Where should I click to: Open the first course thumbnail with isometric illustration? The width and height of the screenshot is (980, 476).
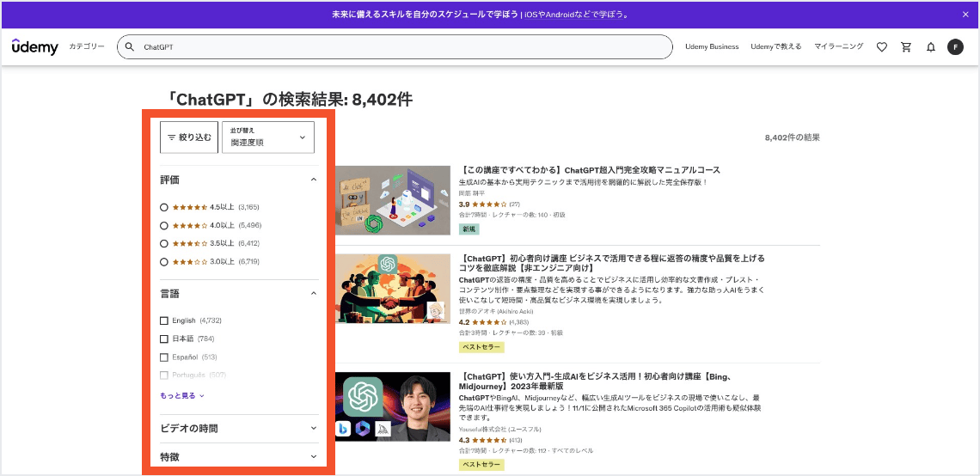pyautogui.click(x=393, y=200)
